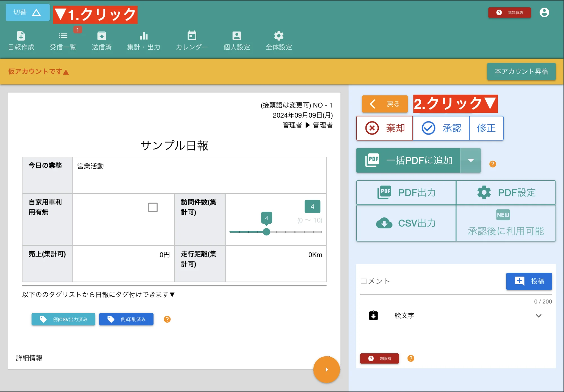564x392 pixels.
Task: Check the 自家用車利用有無 checkbox
Action: coord(152,207)
